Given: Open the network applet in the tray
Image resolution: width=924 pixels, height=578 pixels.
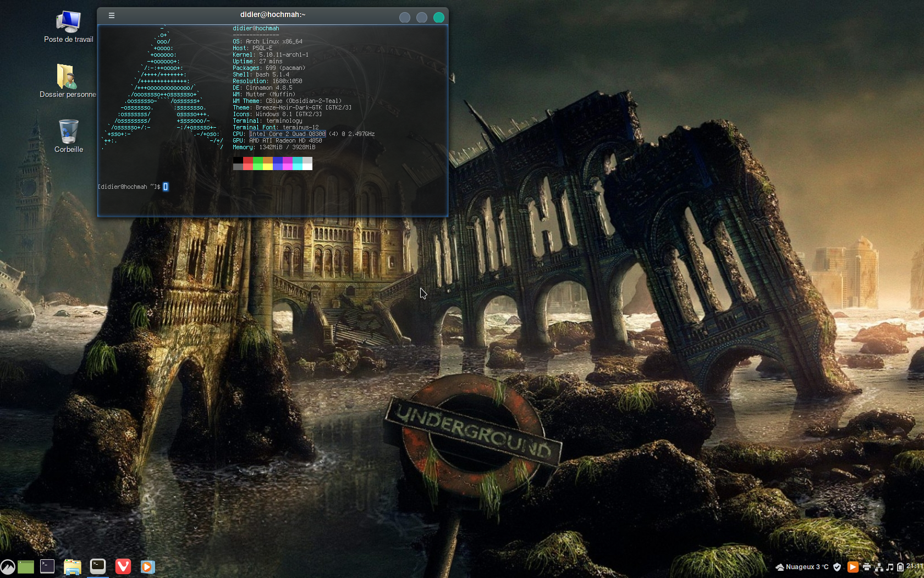Looking at the screenshot, I should (x=879, y=567).
